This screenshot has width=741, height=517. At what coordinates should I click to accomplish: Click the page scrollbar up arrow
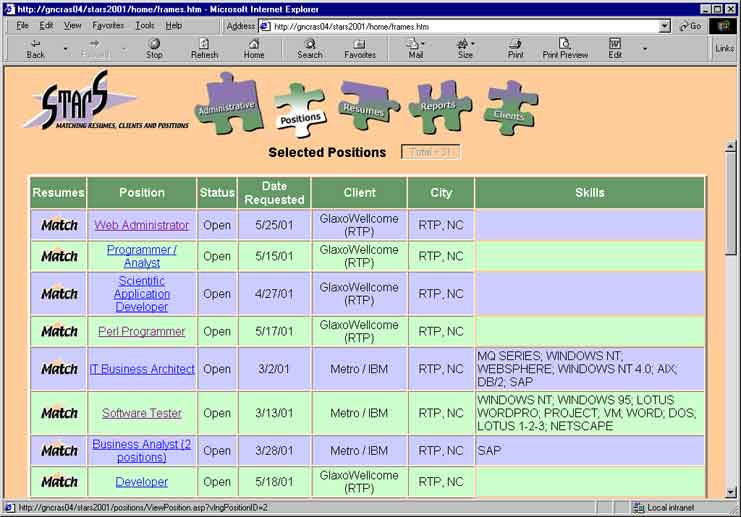pos(731,147)
